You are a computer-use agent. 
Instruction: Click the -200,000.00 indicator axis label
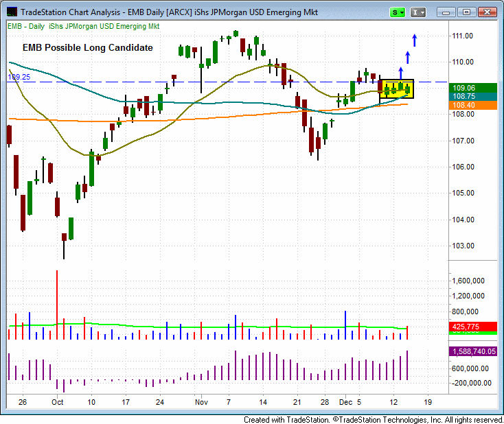point(472,383)
